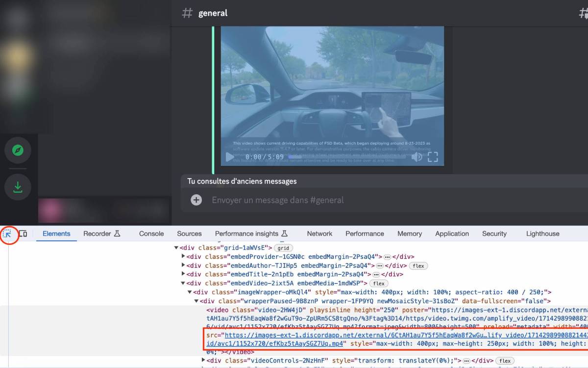588x368 pixels.
Task: Open the Recorder tab
Action: tap(102, 234)
